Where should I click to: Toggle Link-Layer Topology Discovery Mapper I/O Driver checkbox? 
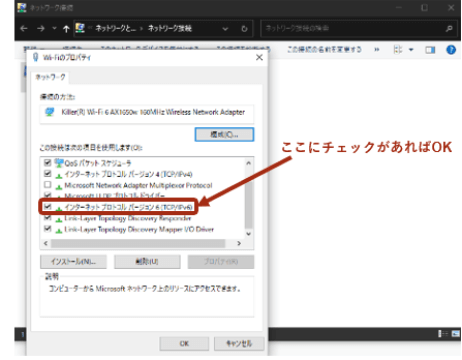(48, 229)
